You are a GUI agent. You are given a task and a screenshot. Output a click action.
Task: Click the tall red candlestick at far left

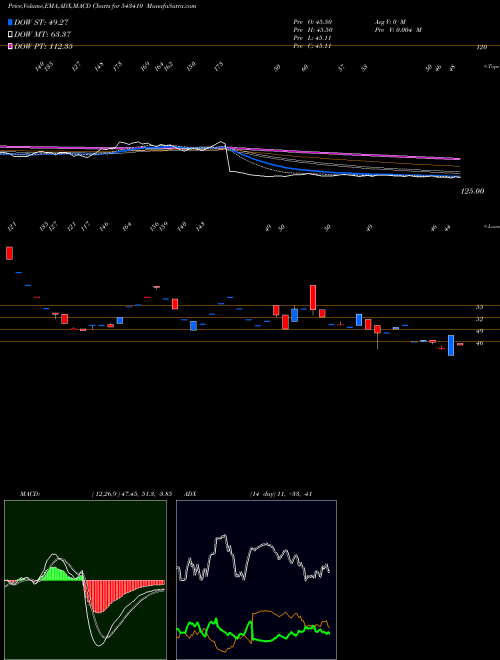click(x=9, y=253)
